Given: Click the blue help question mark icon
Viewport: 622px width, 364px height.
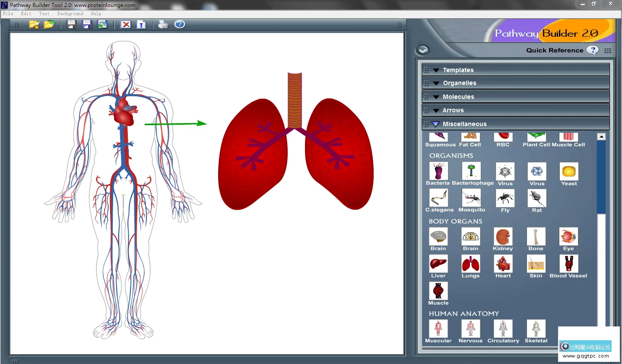Looking at the screenshot, I should (180, 25).
